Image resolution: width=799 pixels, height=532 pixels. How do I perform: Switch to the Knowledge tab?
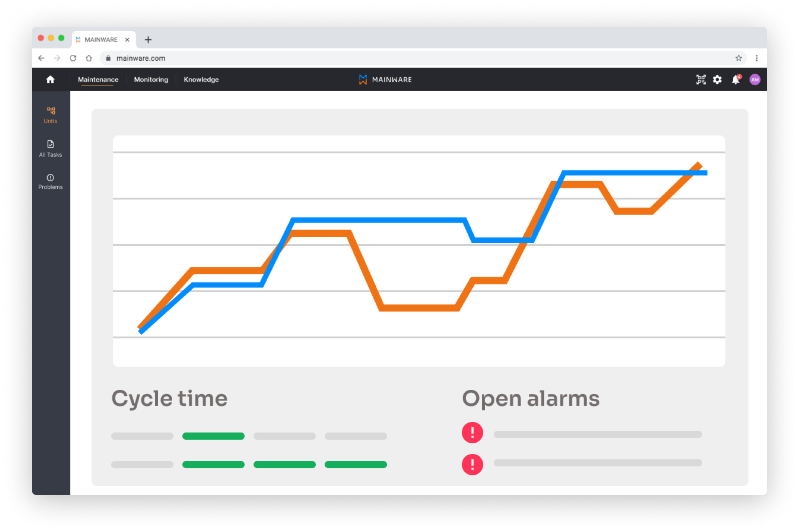click(x=201, y=79)
